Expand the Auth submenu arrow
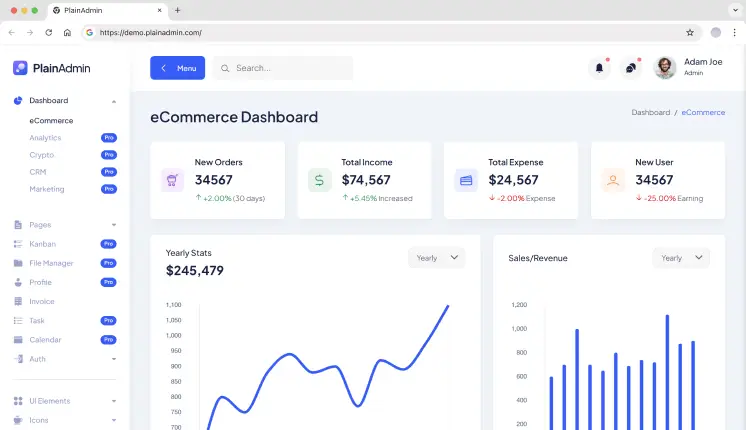This screenshot has height=430, width=746. [x=114, y=359]
